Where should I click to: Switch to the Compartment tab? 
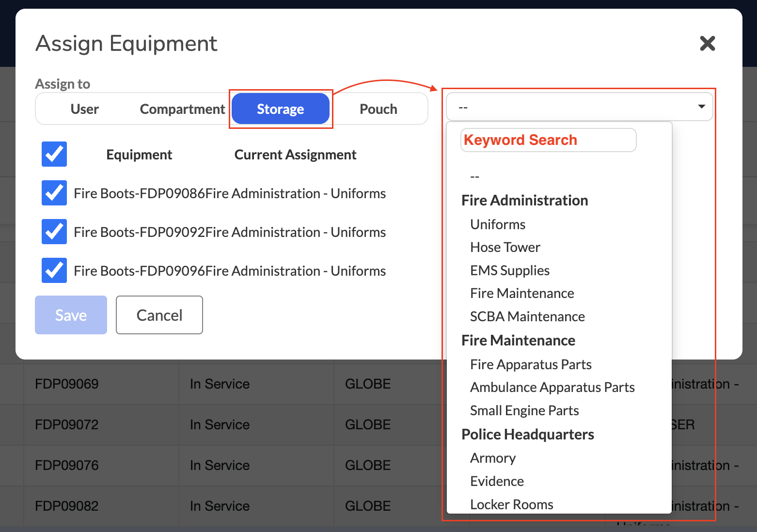182,109
